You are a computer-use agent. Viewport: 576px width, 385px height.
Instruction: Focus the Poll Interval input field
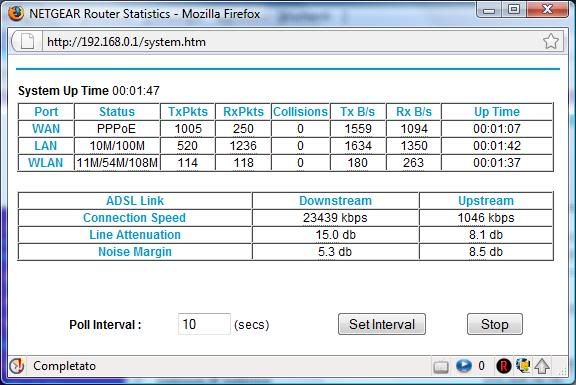204,324
